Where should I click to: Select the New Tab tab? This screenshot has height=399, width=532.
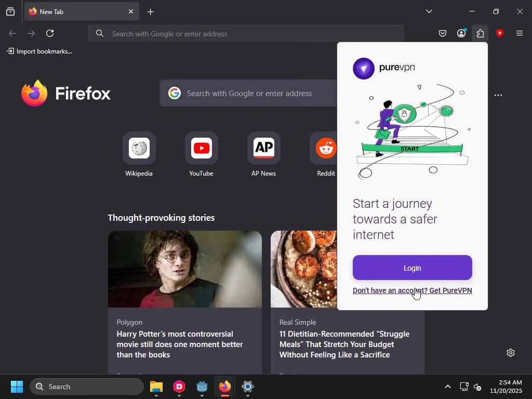[82, 11]
